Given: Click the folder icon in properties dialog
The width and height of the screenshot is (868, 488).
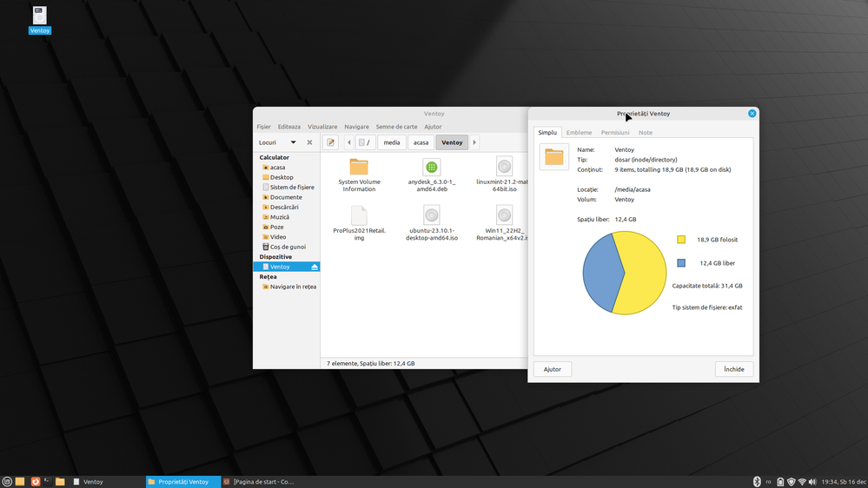Looking at the screenshot, I should coord(554,157).
